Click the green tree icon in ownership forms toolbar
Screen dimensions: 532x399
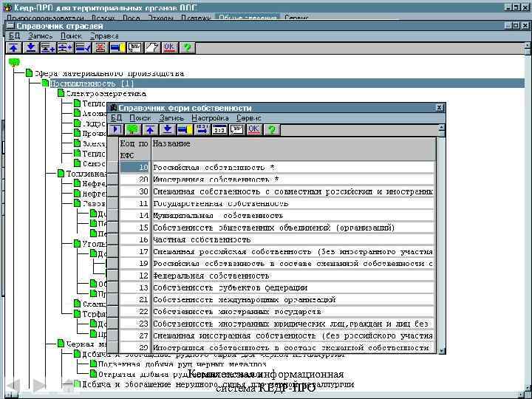[x=133, y=130]
